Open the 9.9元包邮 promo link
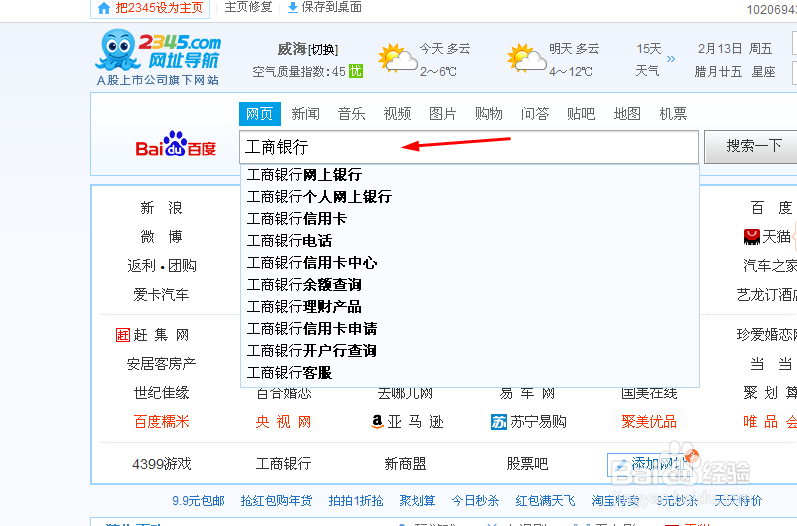Screen dimensions: 797x526 pyautogui.click(x=198, y=501)
